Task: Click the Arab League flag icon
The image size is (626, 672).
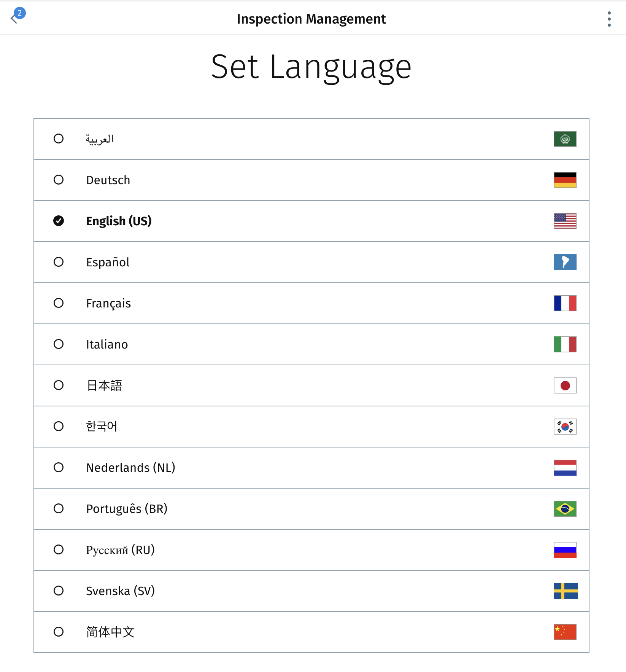Action: [x=565, y=139]
